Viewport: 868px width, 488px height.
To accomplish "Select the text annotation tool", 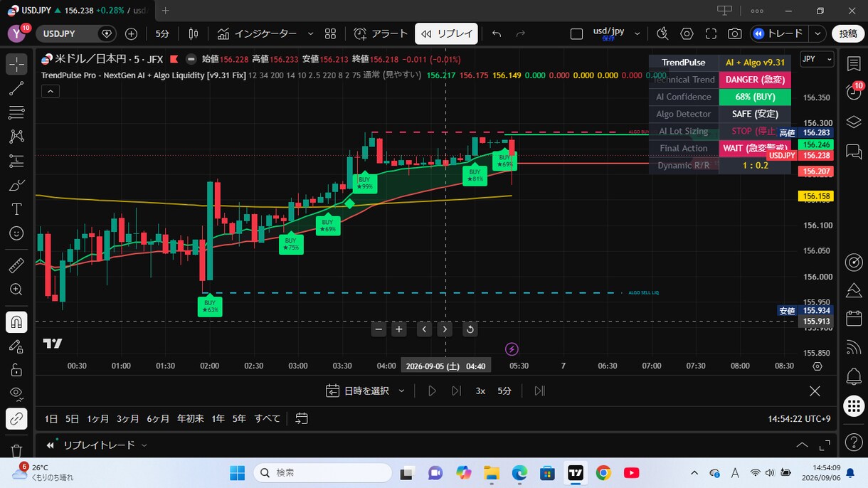I will coord(16,209).
